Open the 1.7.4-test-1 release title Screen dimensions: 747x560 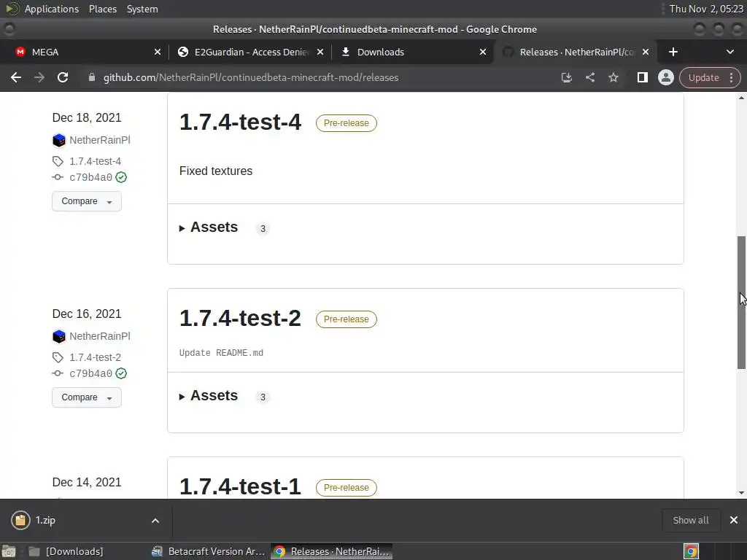pyautogui.click(x=240, y=486)
